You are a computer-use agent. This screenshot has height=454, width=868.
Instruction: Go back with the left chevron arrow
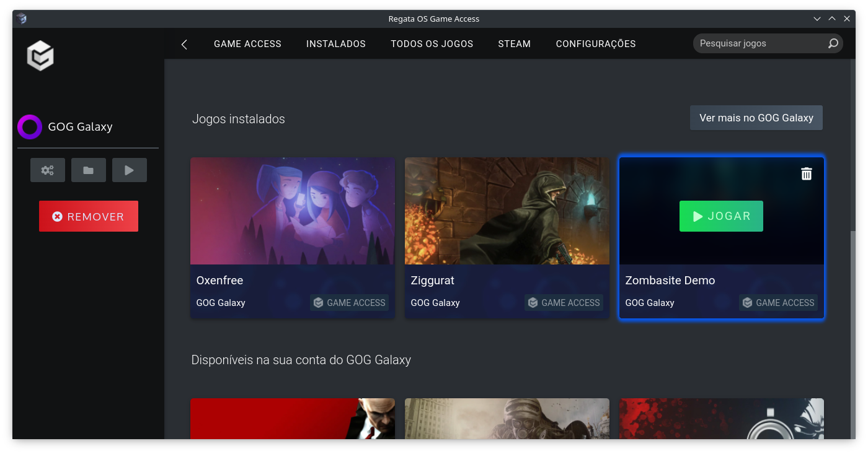(x=184, y=44)
